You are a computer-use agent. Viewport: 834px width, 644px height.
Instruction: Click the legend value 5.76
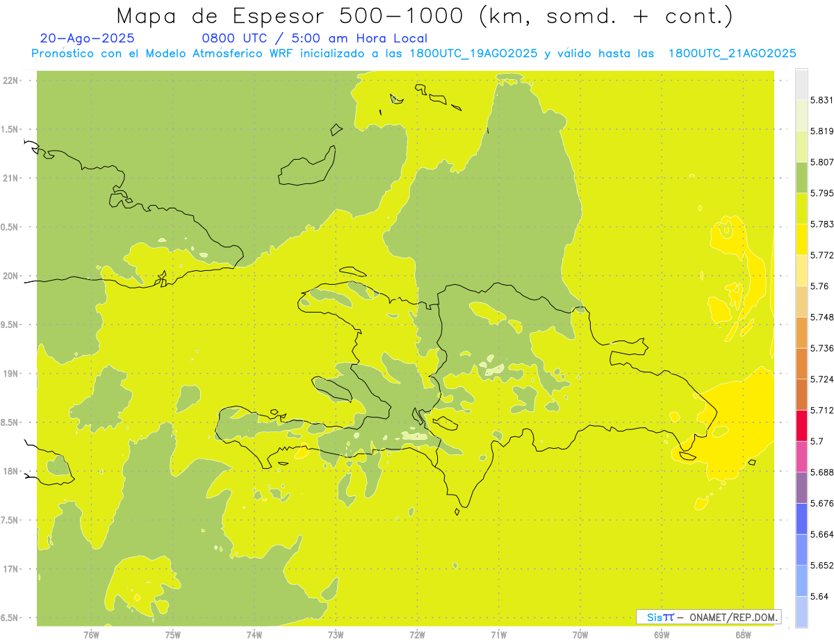coord(819,286)
